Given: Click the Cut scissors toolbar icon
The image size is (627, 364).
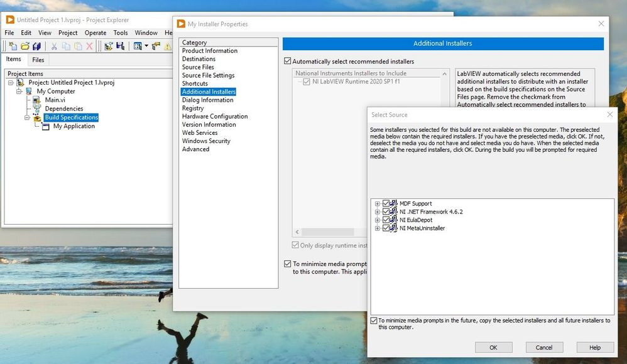Looking at the screenshot, I should coord(53,46).
